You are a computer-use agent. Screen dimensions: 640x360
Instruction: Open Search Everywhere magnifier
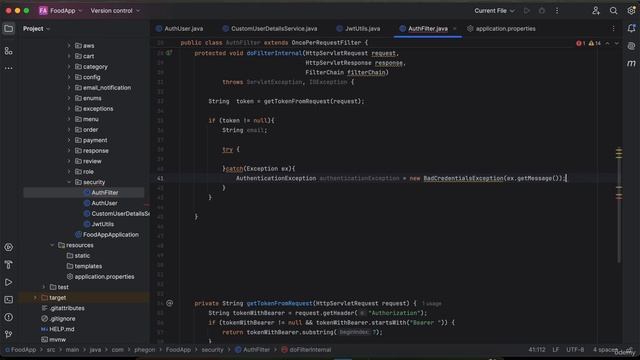coord(613,11)
